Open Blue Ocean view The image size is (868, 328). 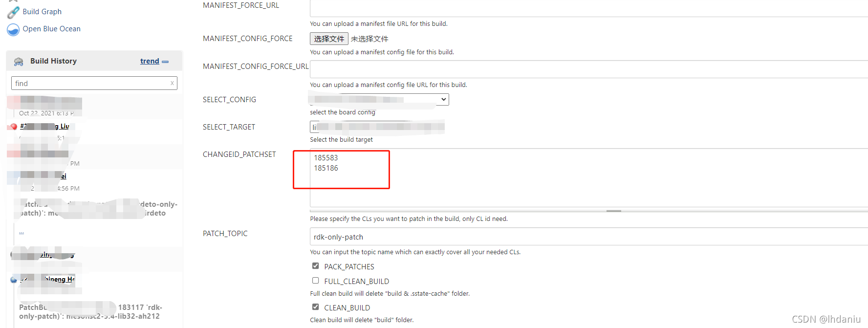(x=51, y=29)
